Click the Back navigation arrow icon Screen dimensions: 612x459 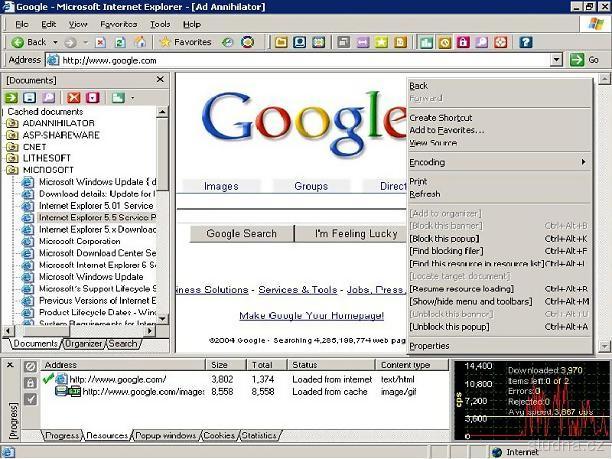(18, 42)
